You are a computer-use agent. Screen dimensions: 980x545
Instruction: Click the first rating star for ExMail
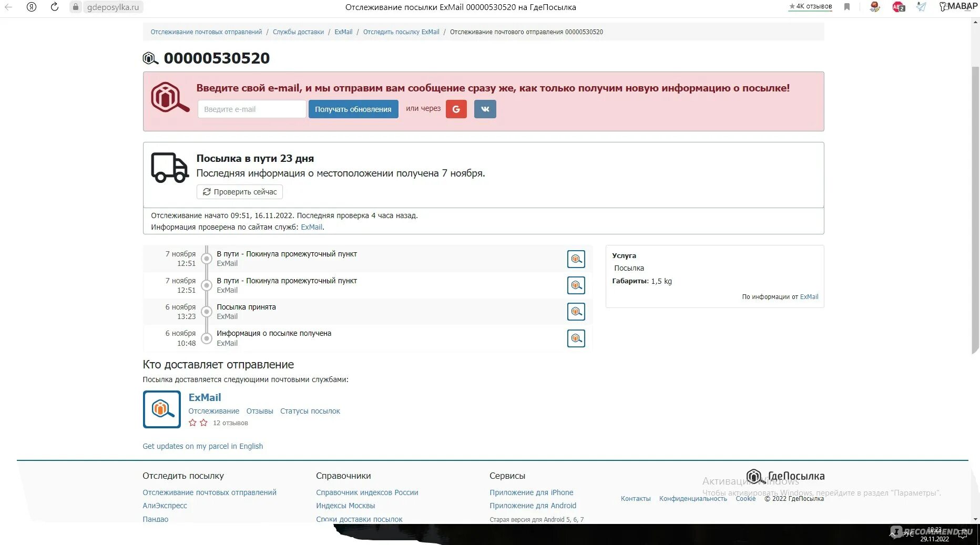click(193, 423)
